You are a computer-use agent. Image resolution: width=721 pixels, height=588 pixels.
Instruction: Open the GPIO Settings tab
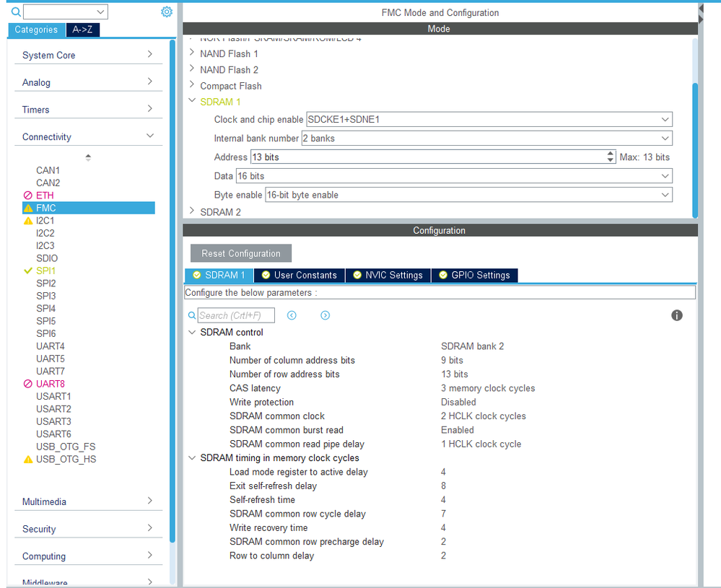pyautogui.click(x=475, y=275)
